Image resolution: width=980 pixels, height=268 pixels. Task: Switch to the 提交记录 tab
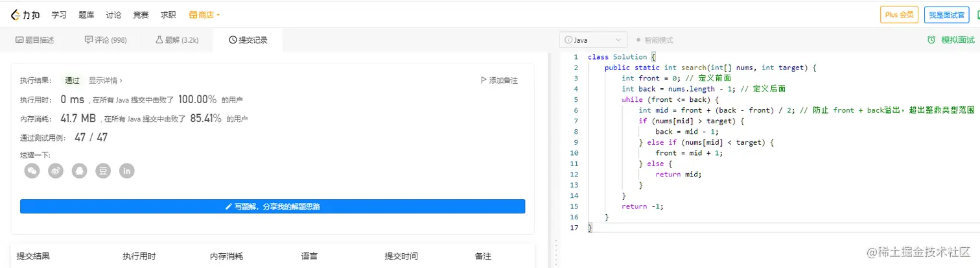click(x=248, y=40)
